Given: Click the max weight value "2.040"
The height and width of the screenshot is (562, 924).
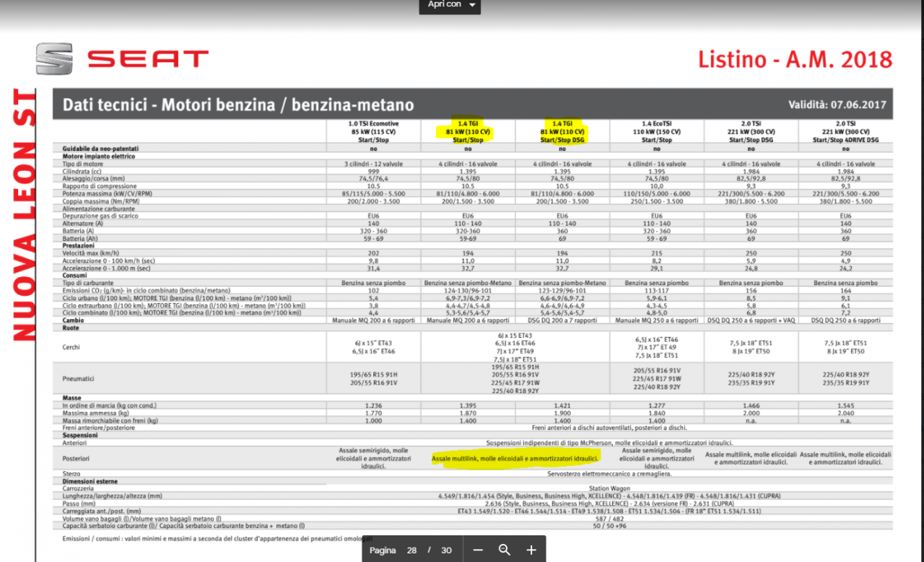Looking at the screenshot, I should pyautogui.click(x=845, y=413).
